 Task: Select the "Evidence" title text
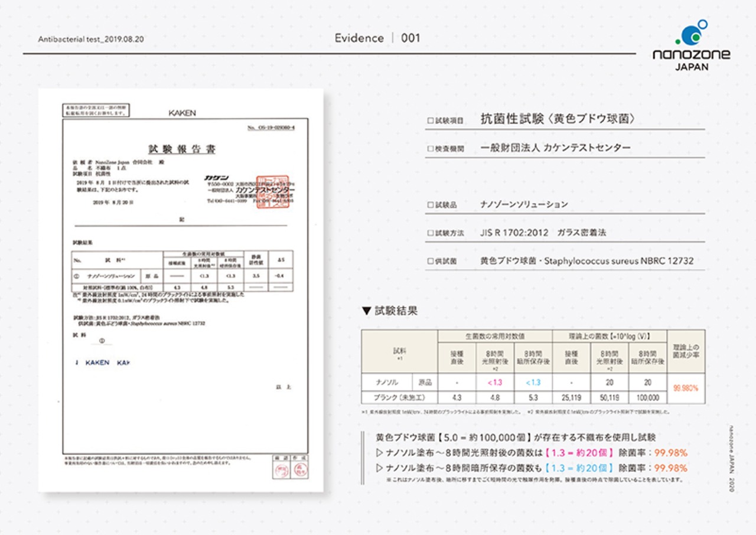pyautogui.click(x=359, y=38)
